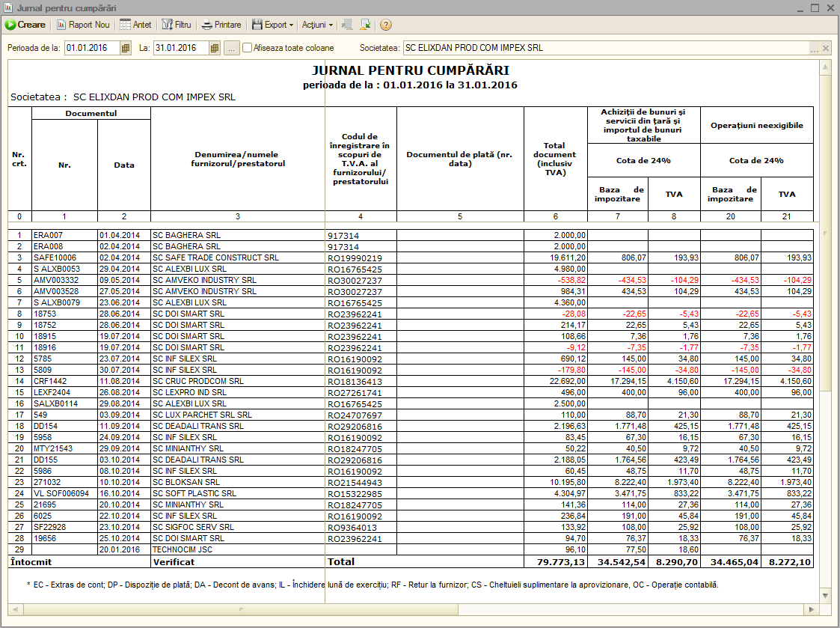Click the green Creare run button
This screenshot has width=840, height=628.
25,25
